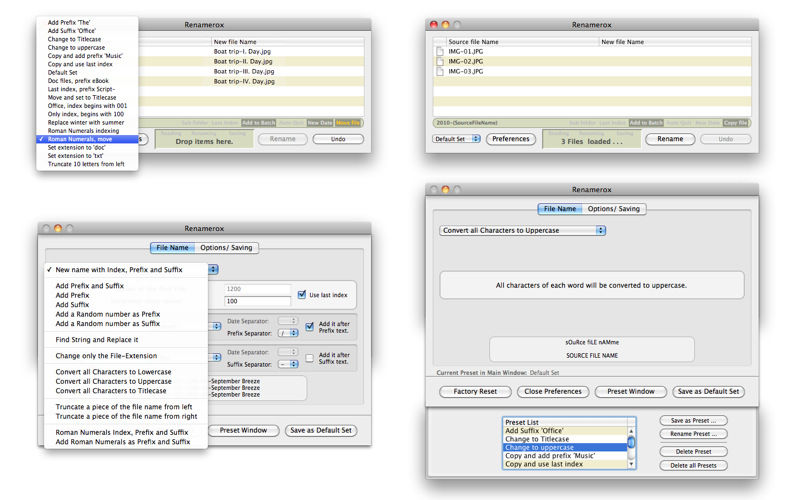Image resolution: width=800 pixels, height=500 pixels.
Task: Toggle the orange Move file option
Action: coord(348,123)
